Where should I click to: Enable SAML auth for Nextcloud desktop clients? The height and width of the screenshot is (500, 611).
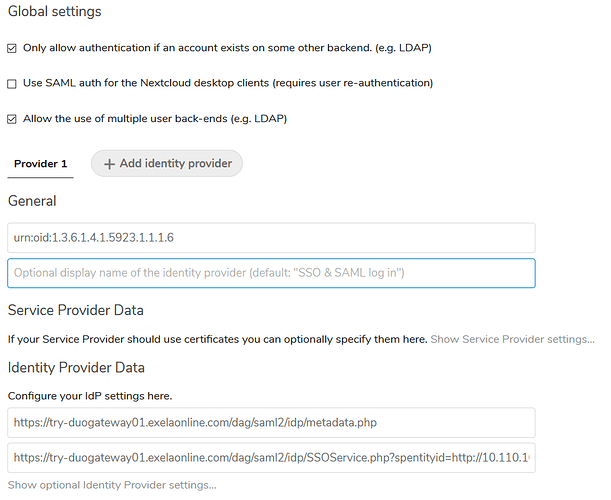pyautogui.click(x=12, y=84)
